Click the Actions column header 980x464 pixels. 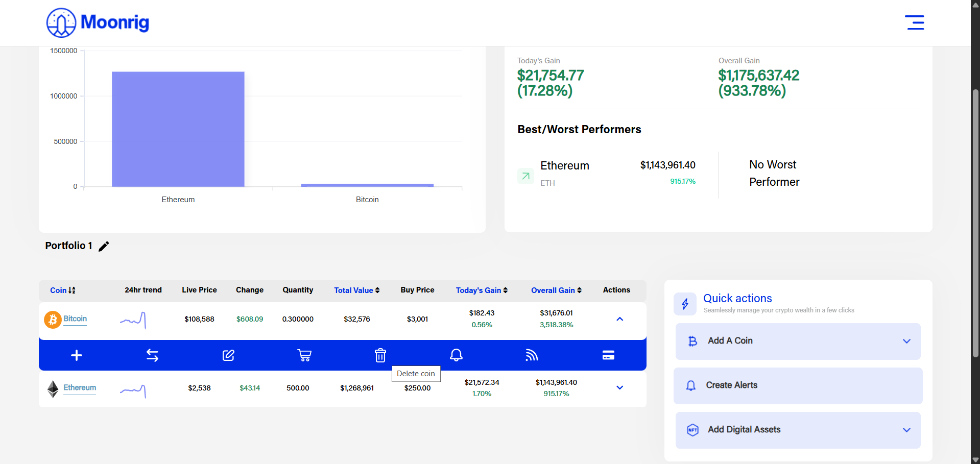pyautogui.click(x=616, y=290)
